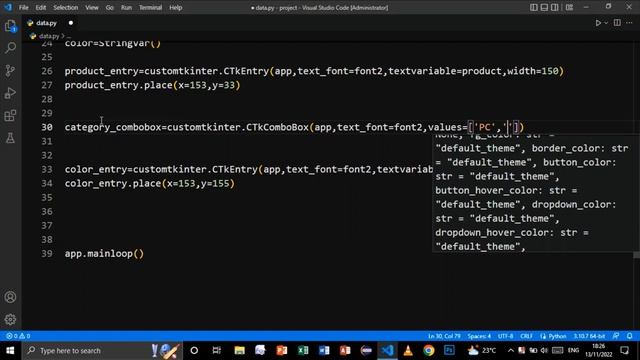
Task: Open the File menu
Action: [x=24, y=7]
